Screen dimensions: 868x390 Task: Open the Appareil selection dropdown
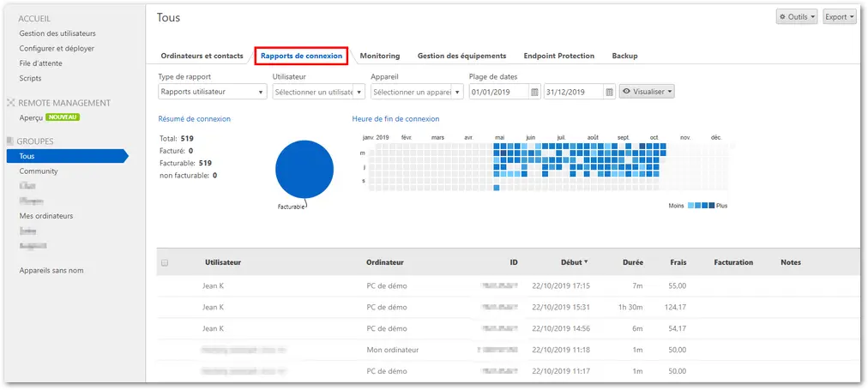(418, 92)
